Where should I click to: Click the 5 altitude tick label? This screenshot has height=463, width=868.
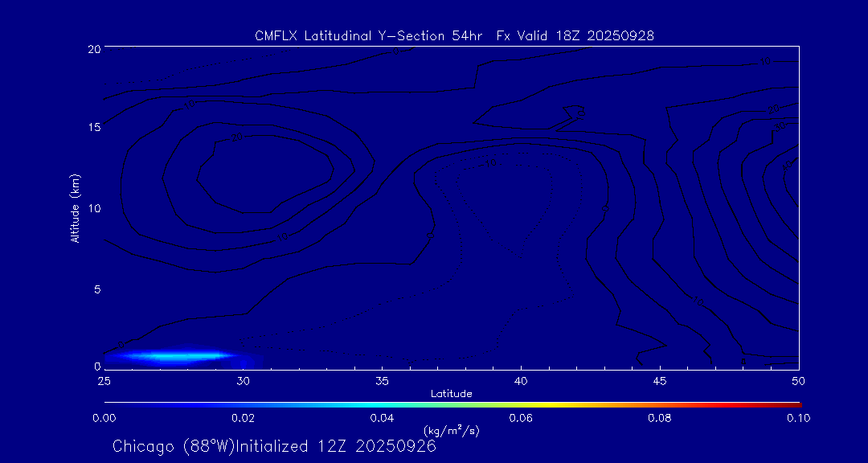point(96,289)
